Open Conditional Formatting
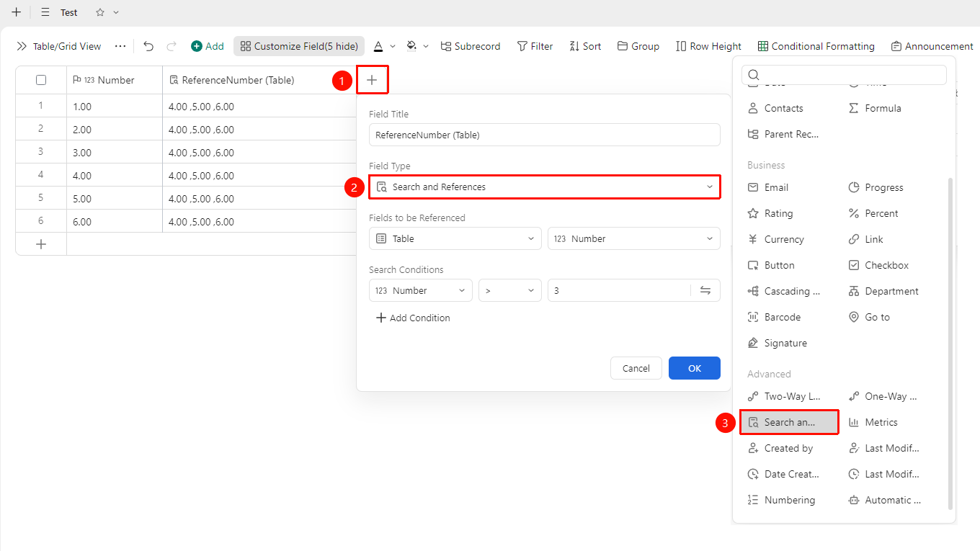 tap(816, 46)
